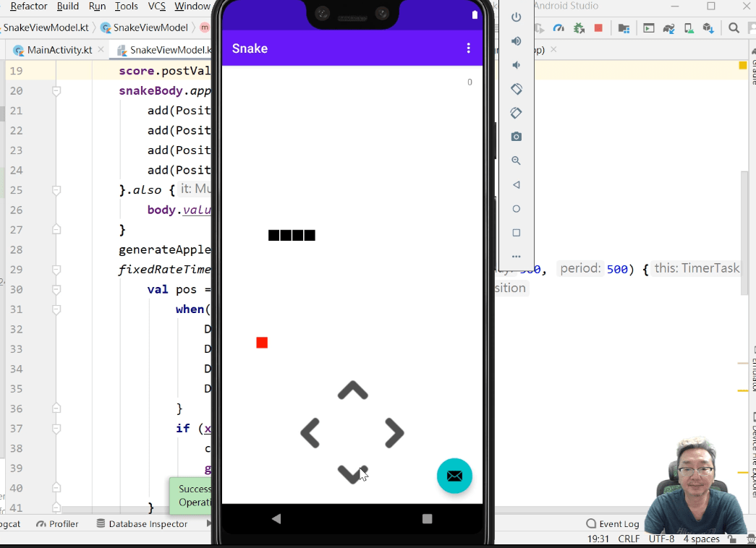Stop the running app with the red square
756x548 pixels.
[598, 28]
